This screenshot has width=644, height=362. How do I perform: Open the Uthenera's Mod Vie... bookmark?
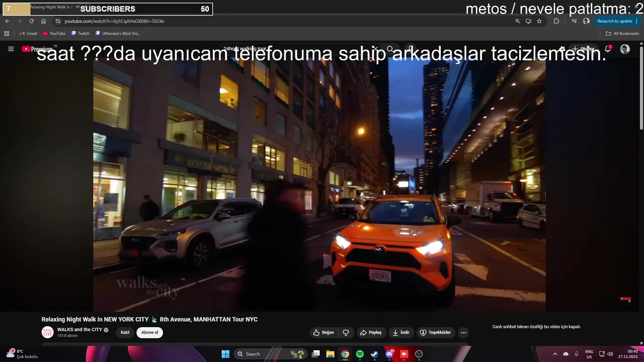[118, 34]
